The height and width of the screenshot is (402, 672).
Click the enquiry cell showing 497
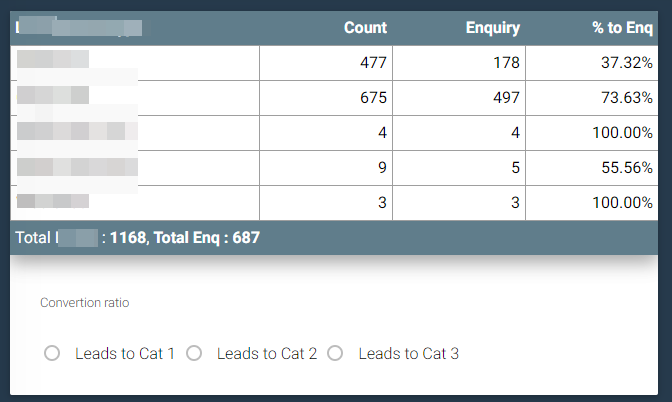[506, 98]
